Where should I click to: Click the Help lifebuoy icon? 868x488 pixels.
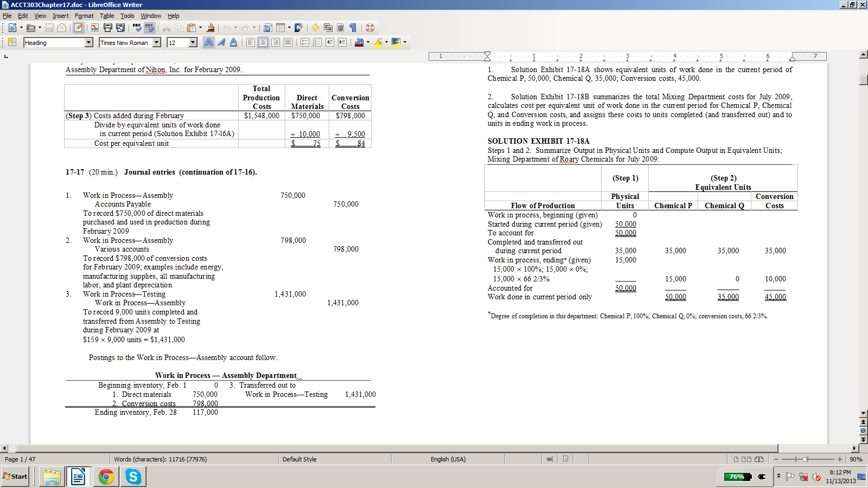[370, 28]
